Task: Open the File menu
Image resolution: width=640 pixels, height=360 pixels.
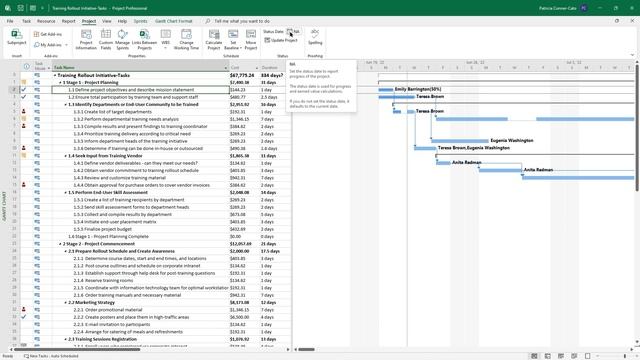Action: click(10, 21)
